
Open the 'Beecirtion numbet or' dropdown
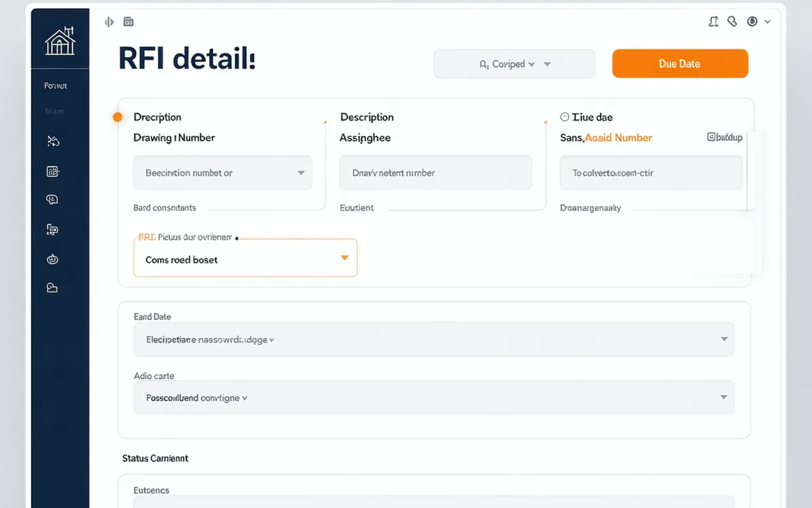tap(223, 173)
